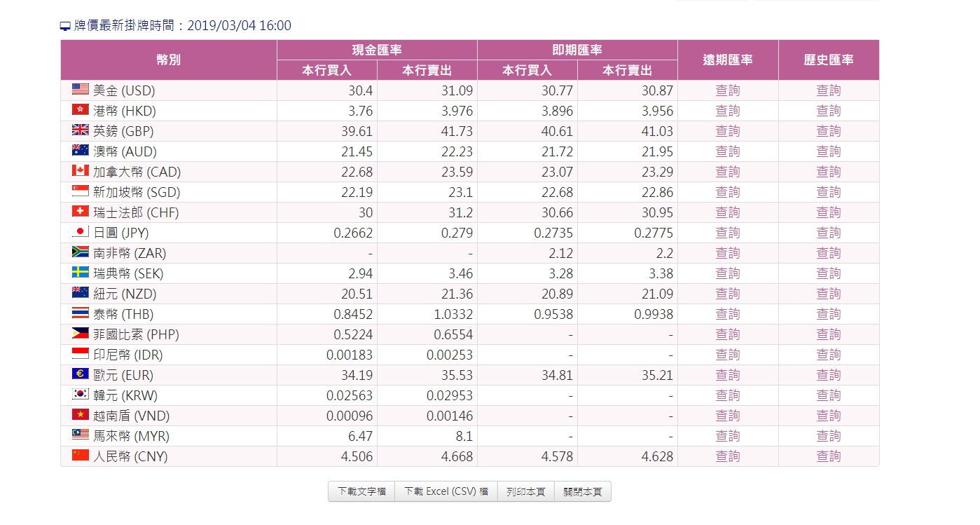
Task: Click the monitor icon before 牌價最新掛牌時間
Action: (x=64, y=25)
